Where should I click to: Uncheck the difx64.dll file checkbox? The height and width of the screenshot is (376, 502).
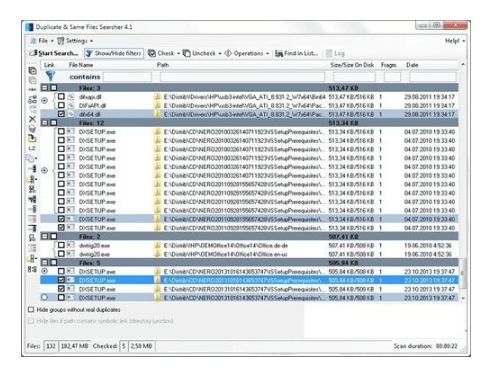(x=61, y=114)
